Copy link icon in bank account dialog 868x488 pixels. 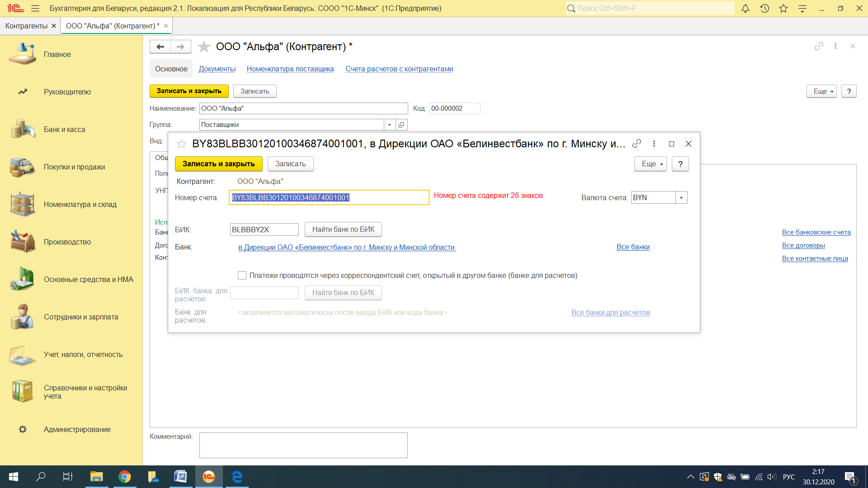click(637, 144)
